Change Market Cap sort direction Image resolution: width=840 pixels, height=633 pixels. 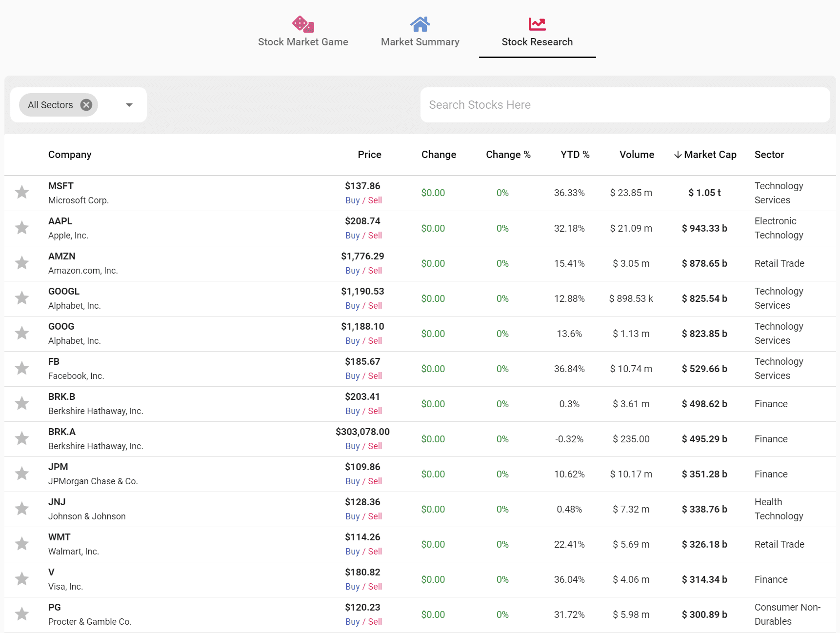coord(705,155)
